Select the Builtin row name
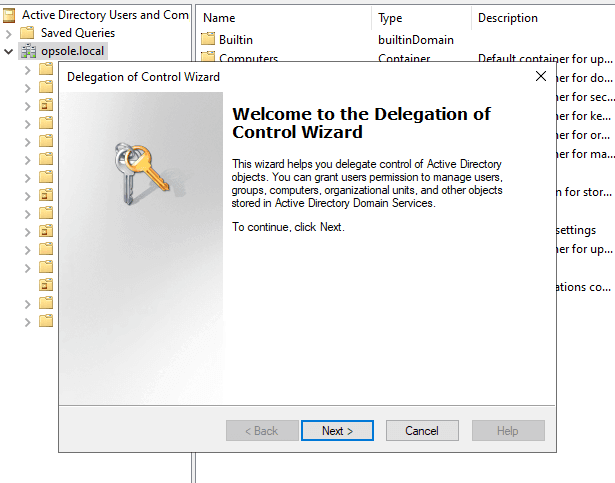This screenshot has height=483, width=615. click(x=236, y=40)
